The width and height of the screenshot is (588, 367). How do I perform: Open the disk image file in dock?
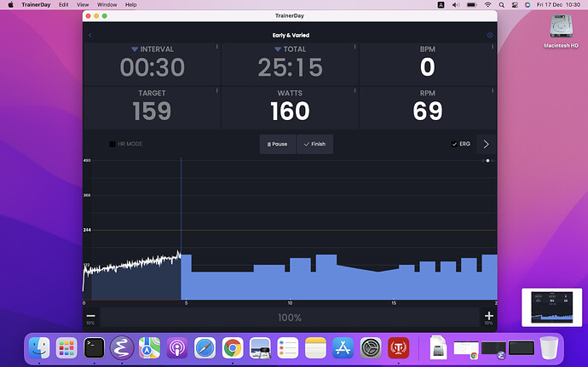click(438, 347)
